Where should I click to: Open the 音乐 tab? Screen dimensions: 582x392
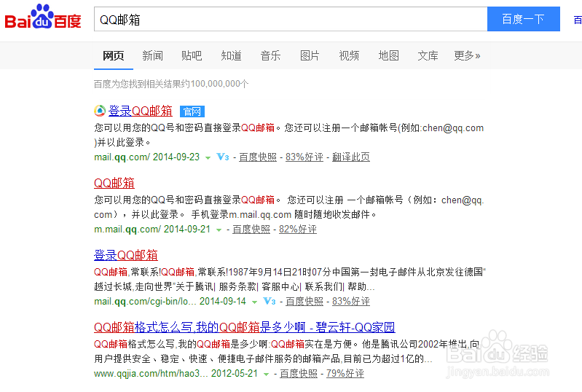(270, 55)
